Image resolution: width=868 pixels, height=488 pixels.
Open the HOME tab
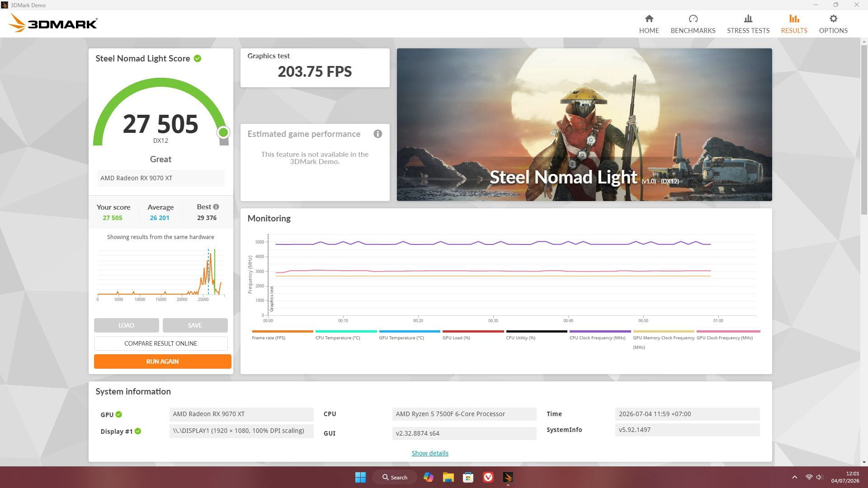pos(649,24)
